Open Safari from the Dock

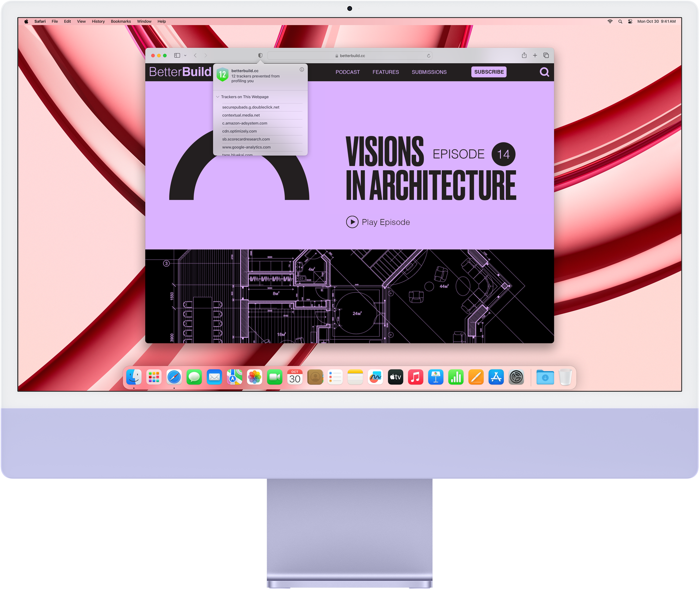174,377
